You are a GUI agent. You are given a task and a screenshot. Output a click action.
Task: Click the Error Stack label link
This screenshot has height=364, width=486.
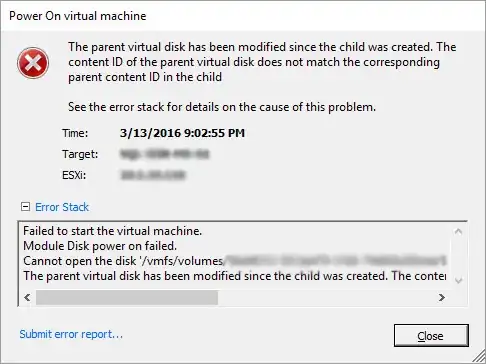[62, 207]
